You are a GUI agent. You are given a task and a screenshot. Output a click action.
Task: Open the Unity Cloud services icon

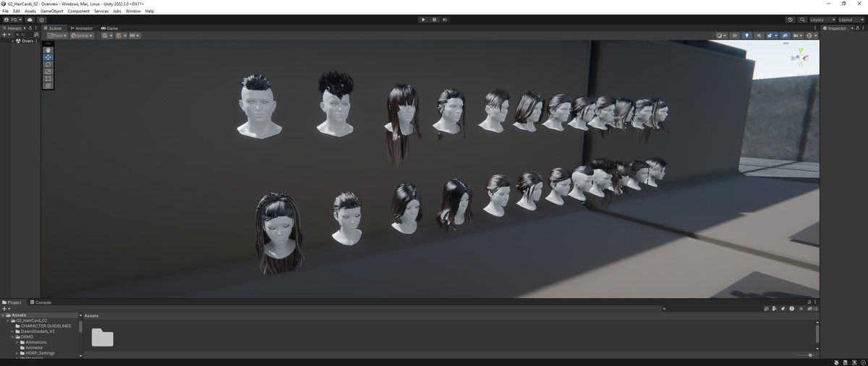(30, 20)
